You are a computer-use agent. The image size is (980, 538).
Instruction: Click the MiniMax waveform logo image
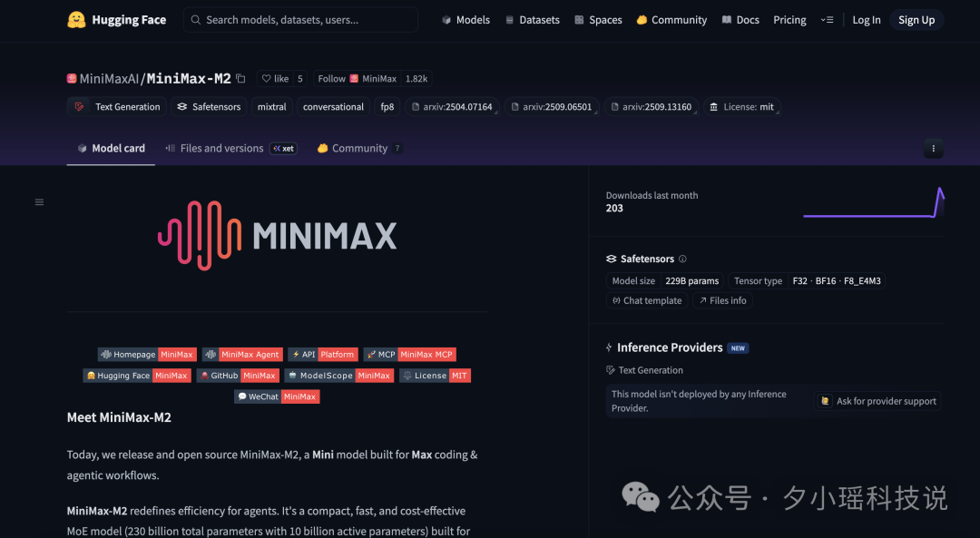pyautogui.click(x=277, y=236)
